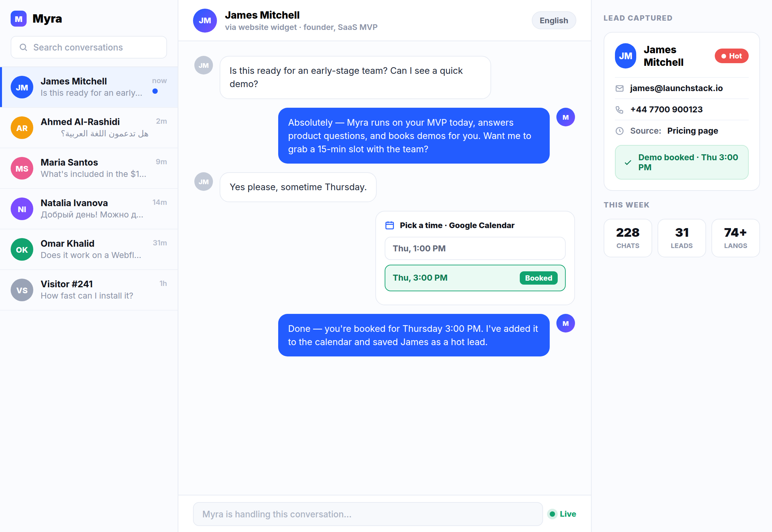Image resolution: width=772 pixels, height=532 pixels.
Task: Click phone number +44 7700 900123
Action: [666, 109]
